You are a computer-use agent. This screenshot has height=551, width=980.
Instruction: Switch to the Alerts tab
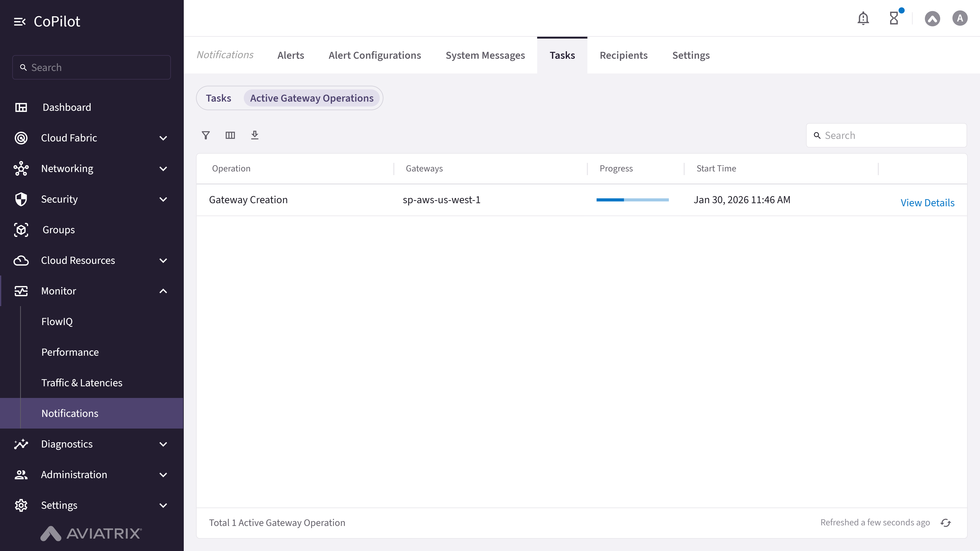coord(291,55)
